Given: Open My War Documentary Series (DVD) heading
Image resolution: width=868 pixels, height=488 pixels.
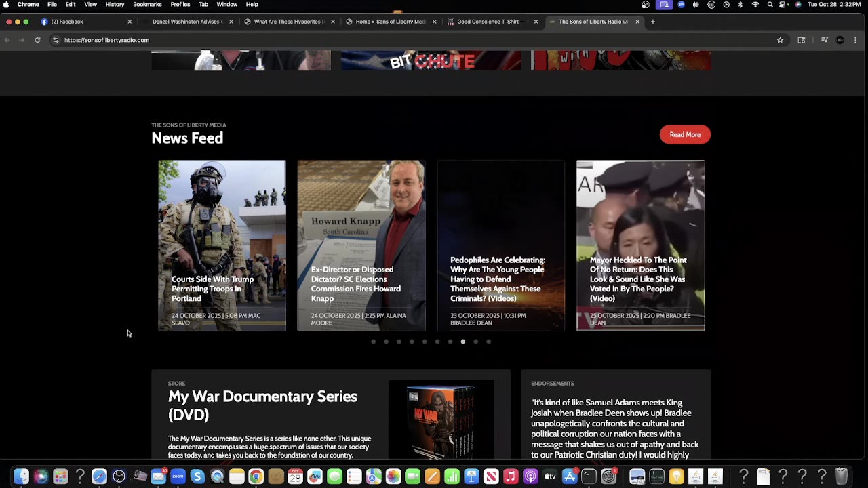Looking at the screenshot, I should click(x=262, y=405).
